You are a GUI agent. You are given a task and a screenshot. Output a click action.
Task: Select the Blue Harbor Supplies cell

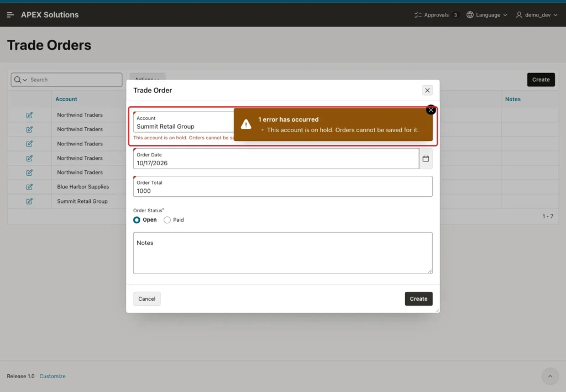(83, 187)
